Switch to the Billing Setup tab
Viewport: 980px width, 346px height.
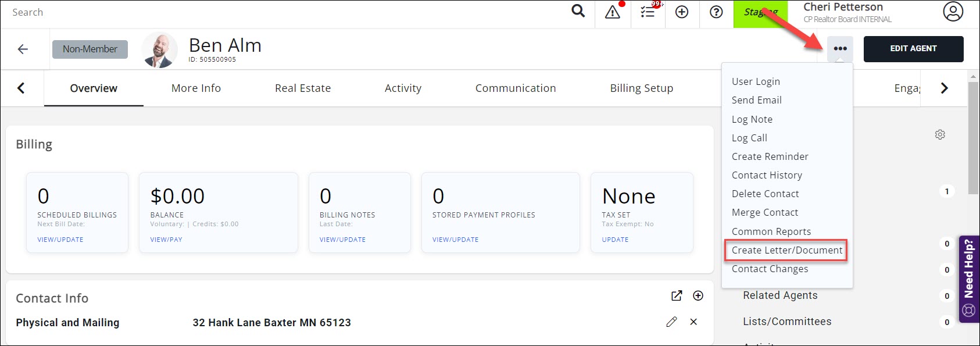pyautogui.click(x=641, y=88)
